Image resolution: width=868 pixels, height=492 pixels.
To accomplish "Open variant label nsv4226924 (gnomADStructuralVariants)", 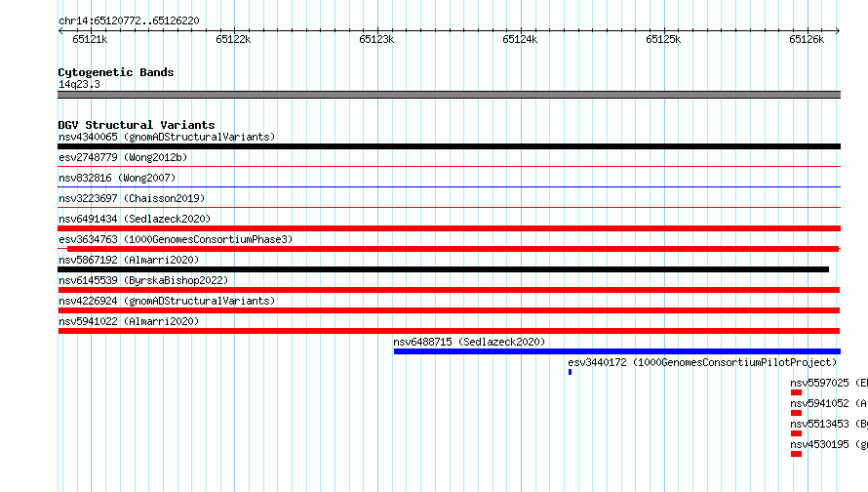I will 167,301.
